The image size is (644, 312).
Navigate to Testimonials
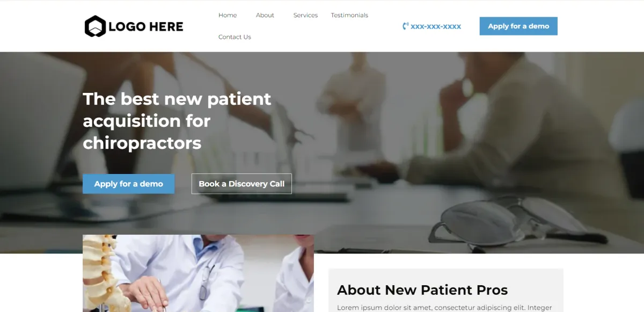click(349, 15)
